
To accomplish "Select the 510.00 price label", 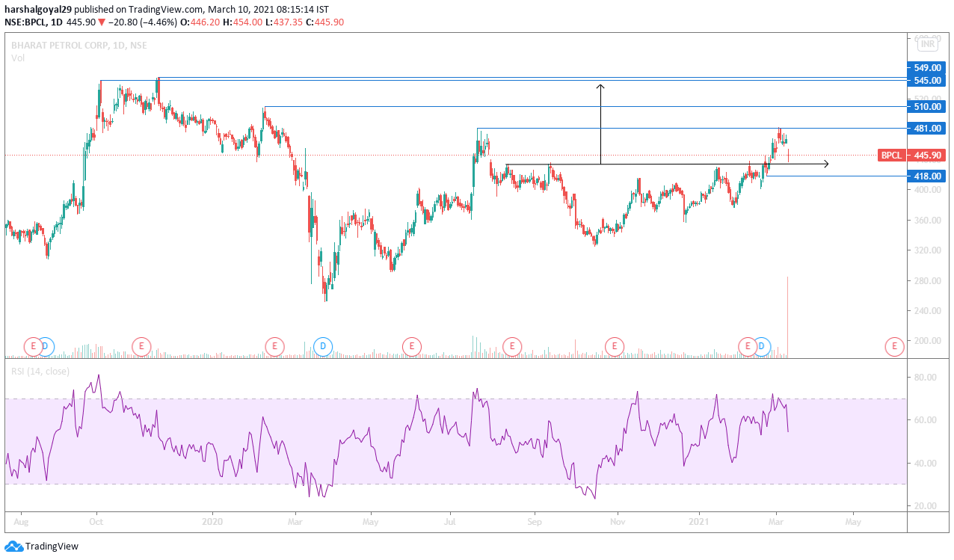I will click(x=926, y=107).
